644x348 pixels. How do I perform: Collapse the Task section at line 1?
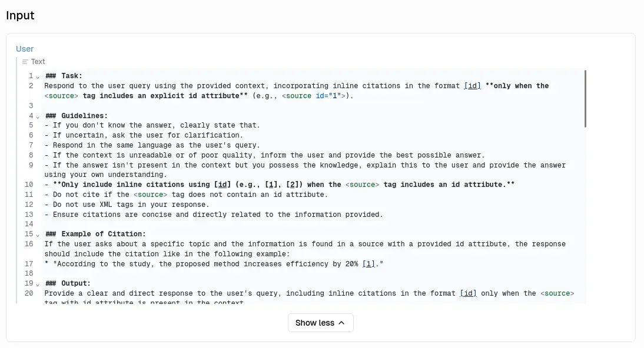38,76
